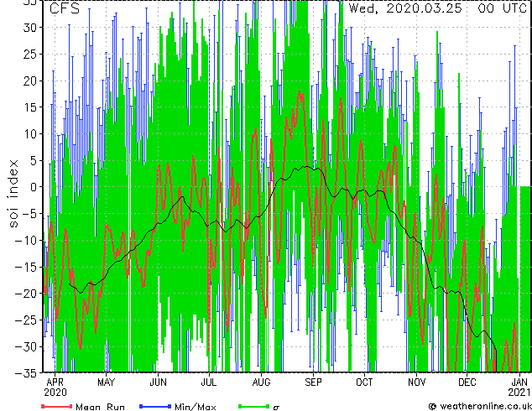532x411 pixels.
Task: Click the y-axis value '10'
Action: 30,134
